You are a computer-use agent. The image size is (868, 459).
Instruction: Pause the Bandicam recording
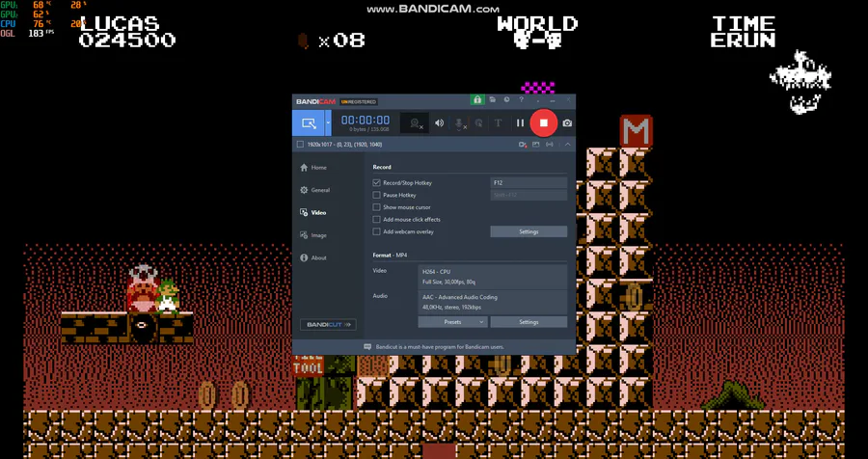pos(520,122)
